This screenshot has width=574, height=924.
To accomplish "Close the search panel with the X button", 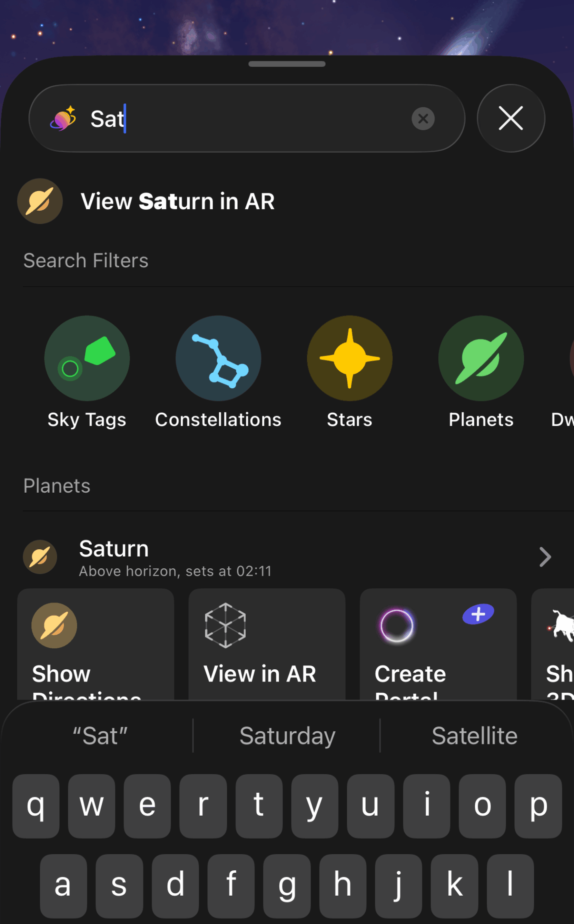I will coord(511,119).
